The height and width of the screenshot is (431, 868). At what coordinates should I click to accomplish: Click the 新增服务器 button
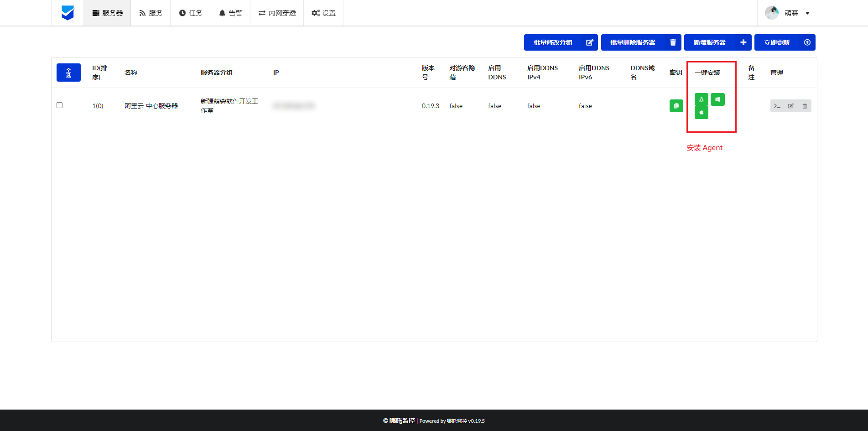[x=717, y=42]
